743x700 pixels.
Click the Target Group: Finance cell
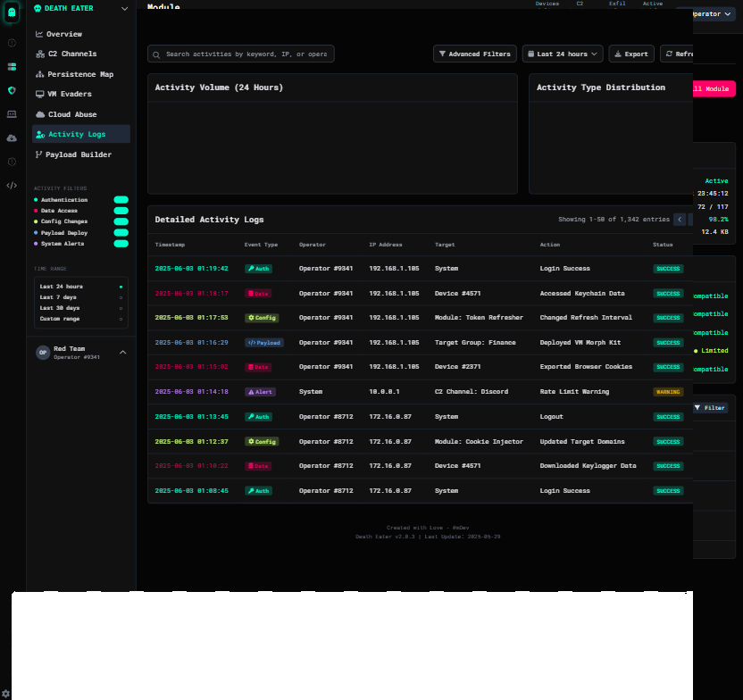point(475,343)
